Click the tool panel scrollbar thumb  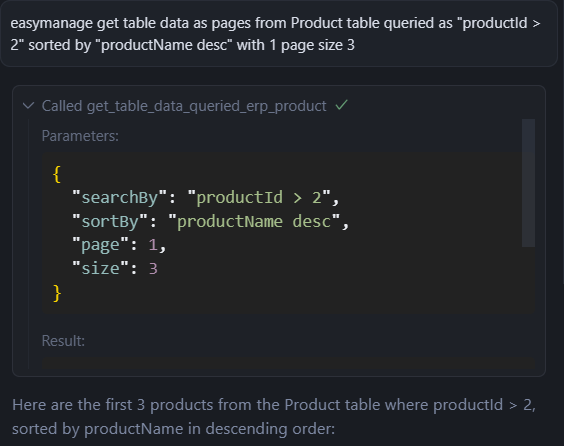click(x=528, y=183)
